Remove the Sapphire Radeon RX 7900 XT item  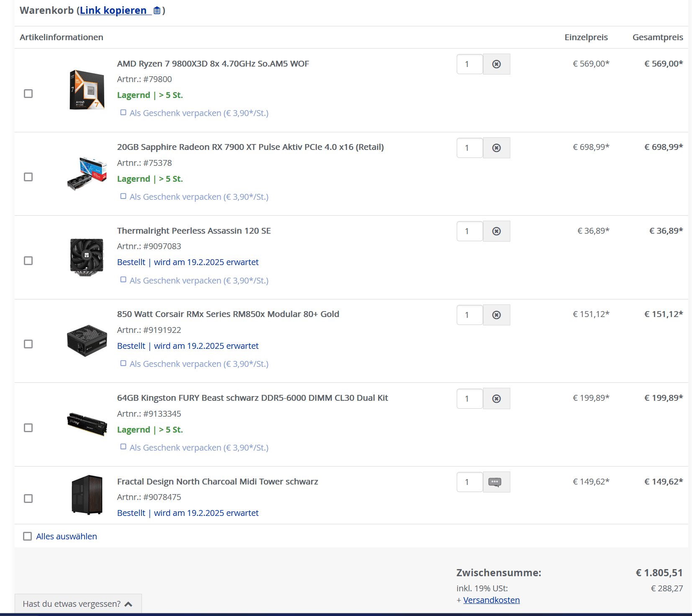click(496, 148)
